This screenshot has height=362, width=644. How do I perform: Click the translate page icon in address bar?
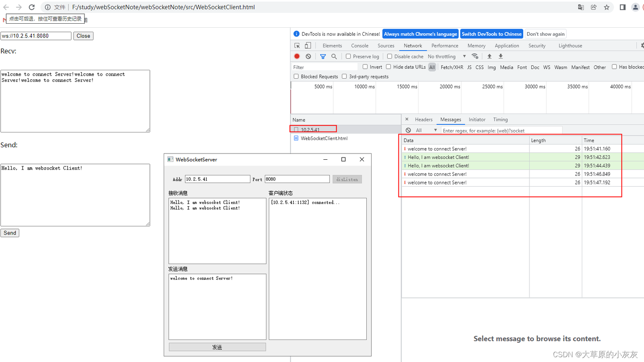point(581,7)
